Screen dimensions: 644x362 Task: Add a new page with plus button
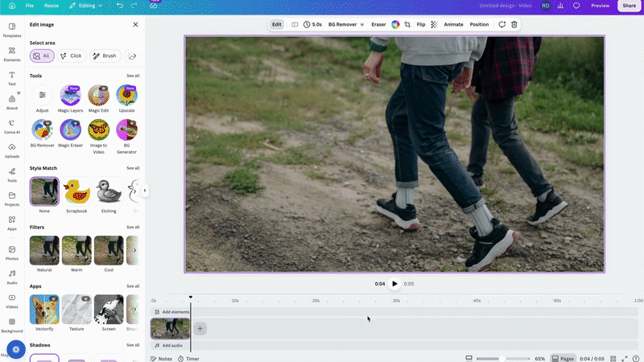tap(200, 329)
